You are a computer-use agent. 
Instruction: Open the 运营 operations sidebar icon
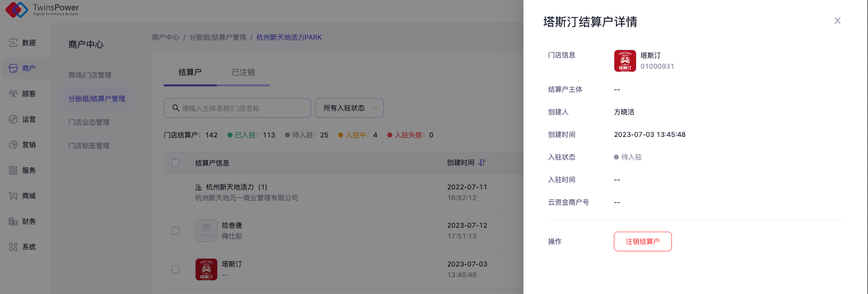pos(13,119)
